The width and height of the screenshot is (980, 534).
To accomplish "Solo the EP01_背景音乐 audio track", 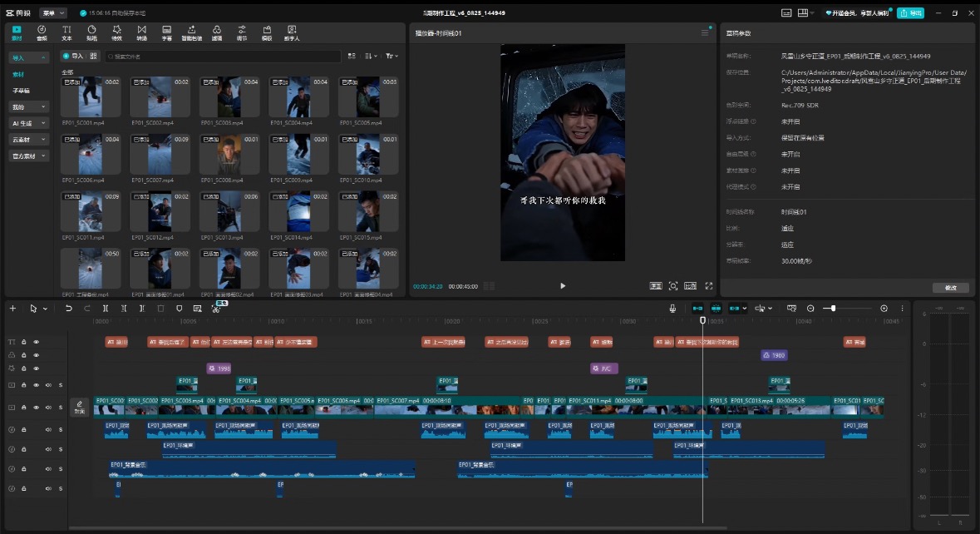I will (x=61, y=469).
